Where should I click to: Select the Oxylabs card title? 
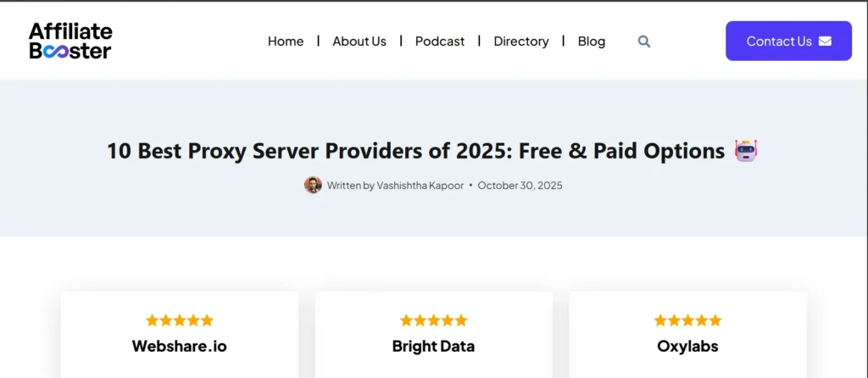point(687,347)
